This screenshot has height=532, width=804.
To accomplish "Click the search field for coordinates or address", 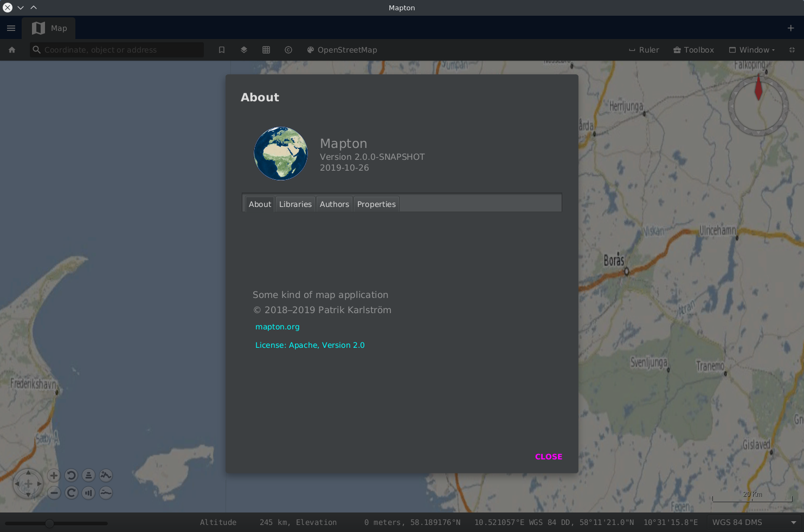I will pyautogui.click(x=117, y=50).
